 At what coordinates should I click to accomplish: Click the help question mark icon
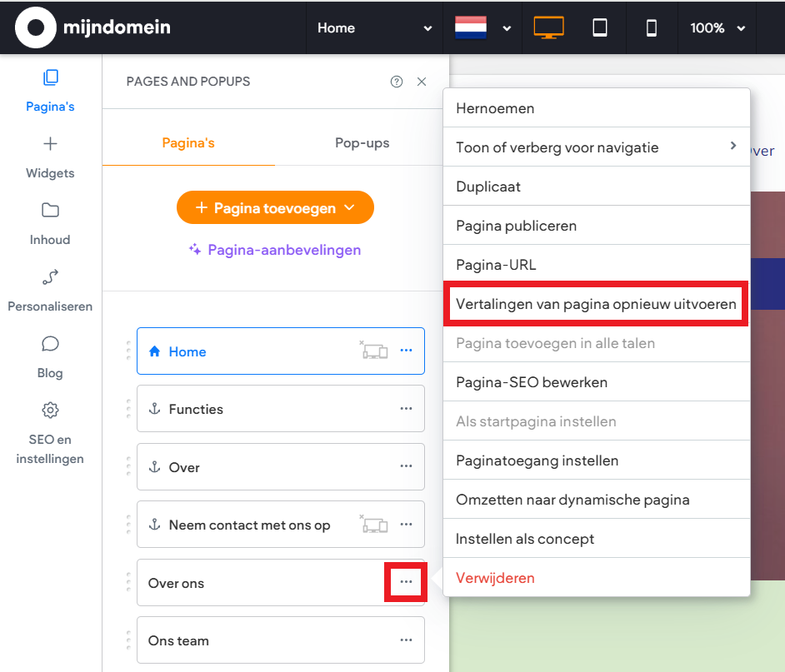[x=397, y=82]
